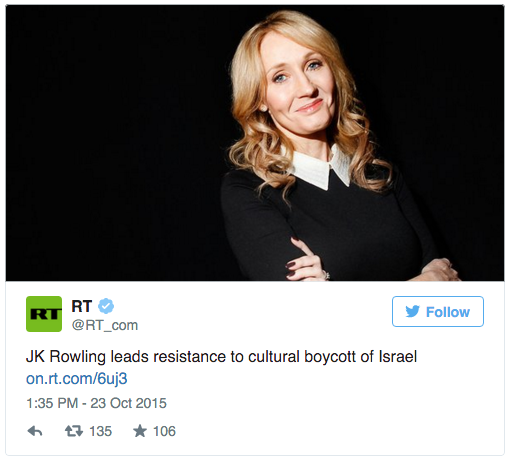511x462 pixels.
Task: View the 106 favorites count
Action: click(164, 431)
